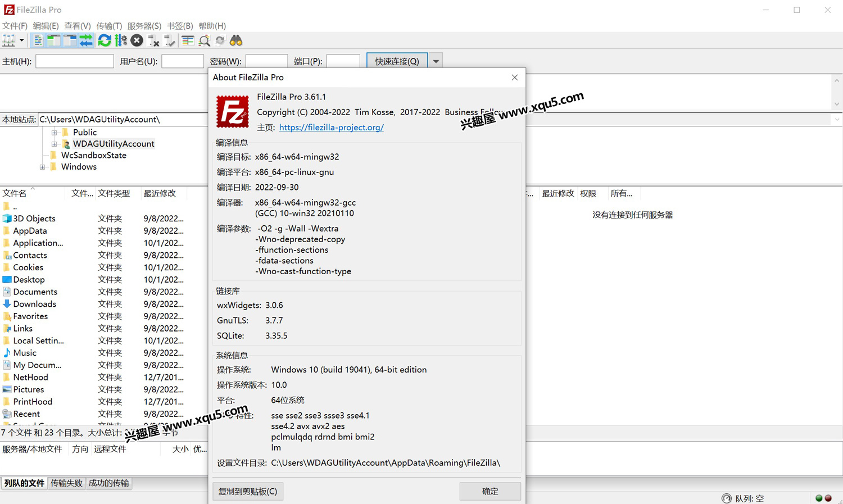This screenshot has width=843, height=504.
Task: Expand the Public folder tree node
Action: click(55, 133)
